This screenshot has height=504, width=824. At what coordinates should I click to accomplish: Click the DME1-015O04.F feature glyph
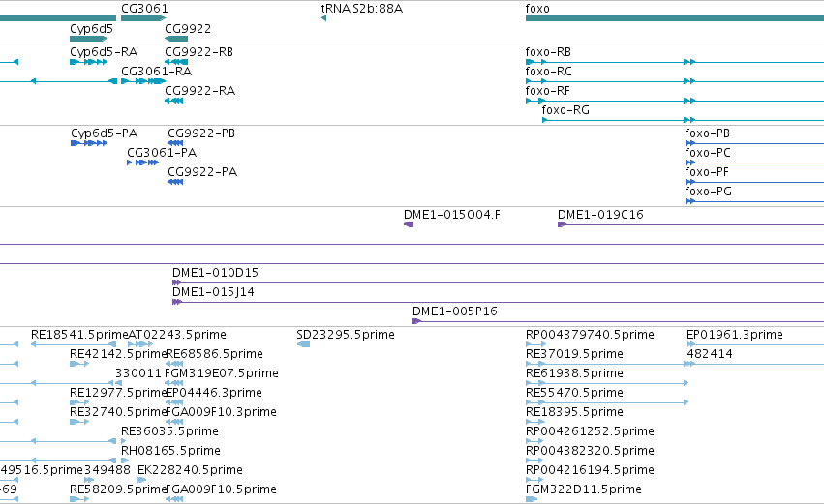click(x=409, y=224)
